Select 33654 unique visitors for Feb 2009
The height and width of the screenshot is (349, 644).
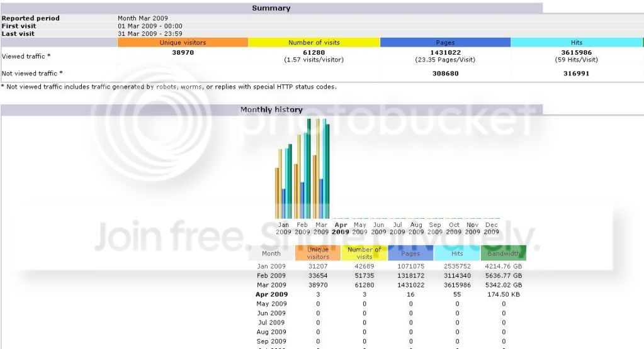318,275
